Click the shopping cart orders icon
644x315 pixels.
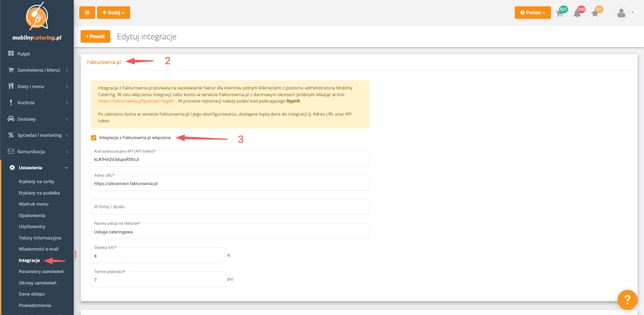coord(559,14)
